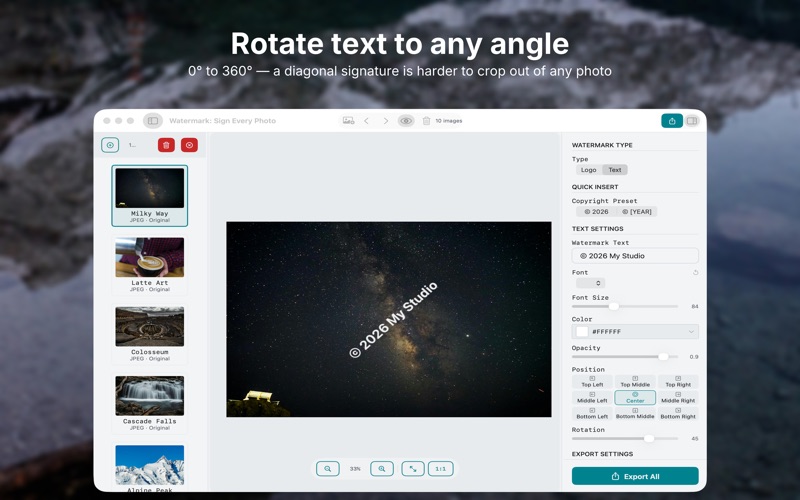Click the EXPORT SETTINGS section header
The image size is (800, 500).
point(602,454)
